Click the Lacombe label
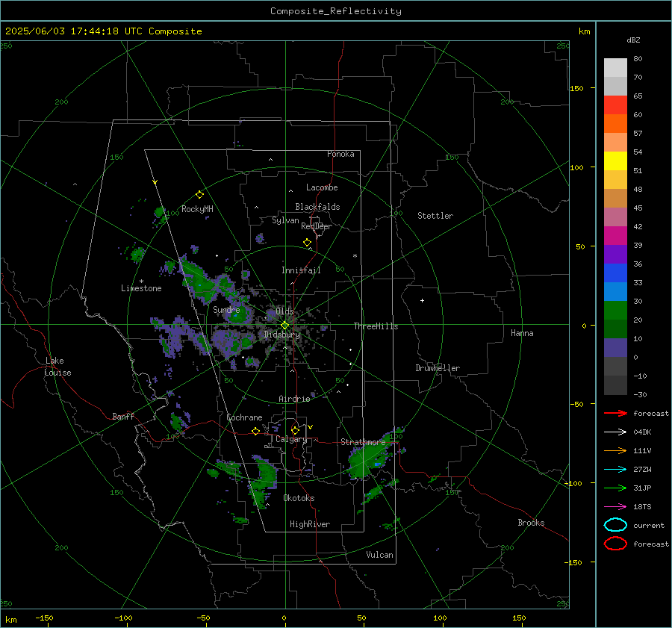This screenshot has height=628, width=672. pyautogui.click(x=322, y=187)
